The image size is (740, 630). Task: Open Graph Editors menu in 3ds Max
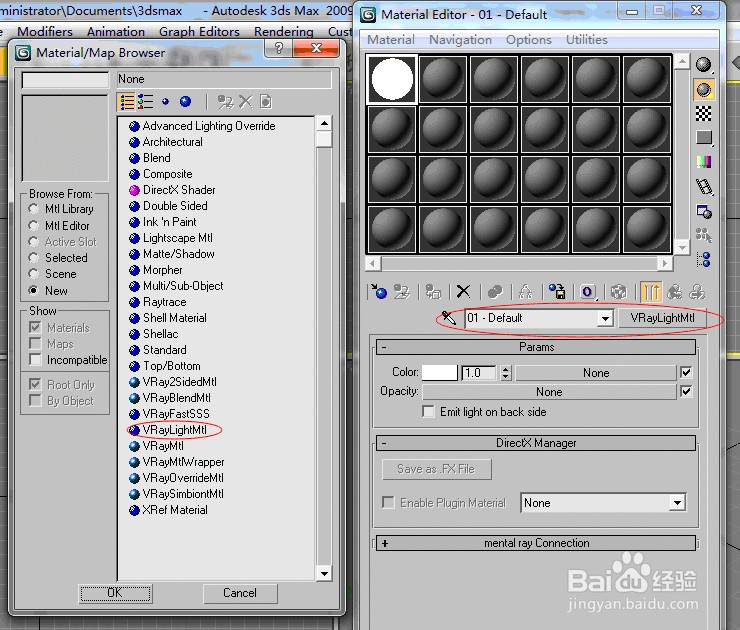pyautogui.click(x=199, y=32)
